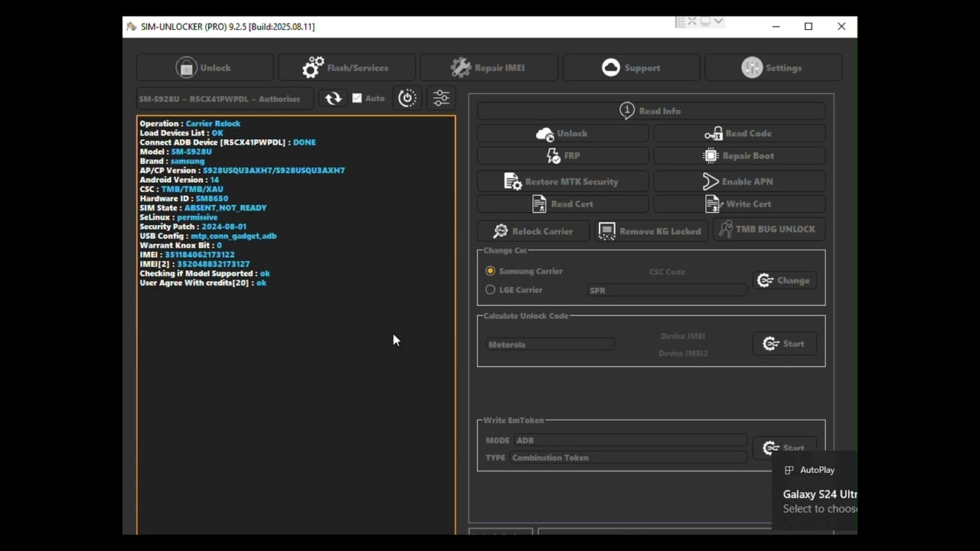Maximize the SIM-UNLOCKER window
Image resolution: width=980 pixels, height=551 pixels.
(x=808, y=27)
